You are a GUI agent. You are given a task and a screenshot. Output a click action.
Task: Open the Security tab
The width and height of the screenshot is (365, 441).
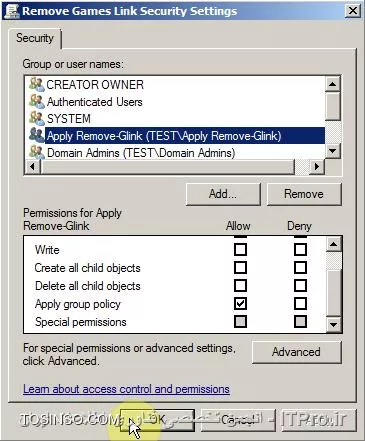click(x=35, y=38)
